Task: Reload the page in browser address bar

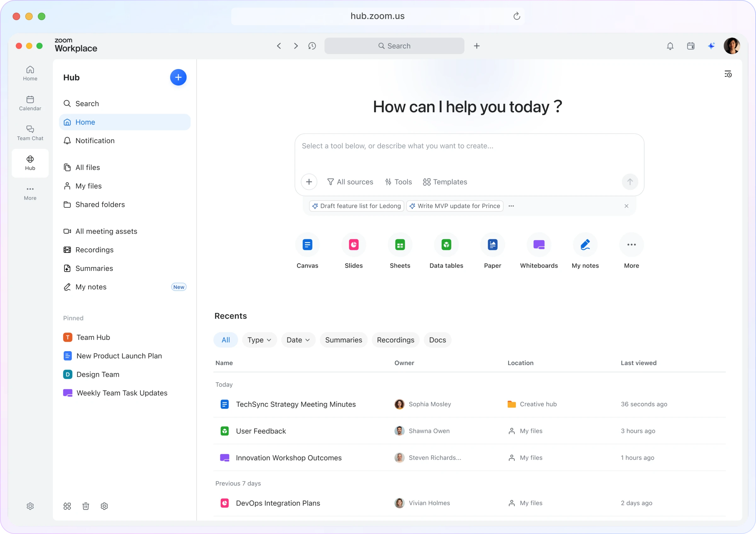Action: [x=516, y=16]
